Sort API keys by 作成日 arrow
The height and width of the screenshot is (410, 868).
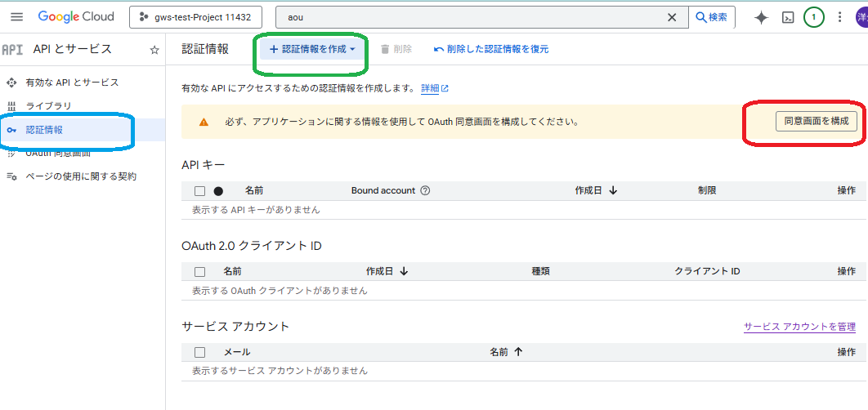click(x=613, y=190)
